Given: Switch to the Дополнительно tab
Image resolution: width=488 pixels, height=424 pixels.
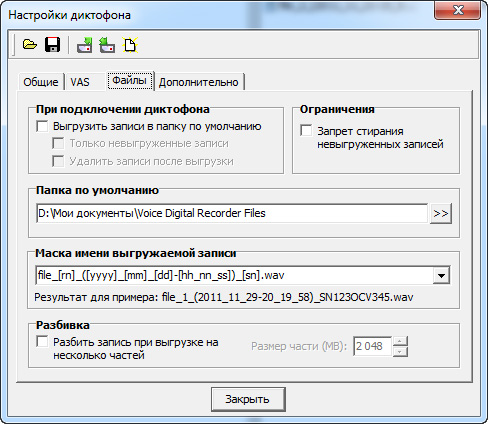Looking at the screenshot, I should (199, 82).
